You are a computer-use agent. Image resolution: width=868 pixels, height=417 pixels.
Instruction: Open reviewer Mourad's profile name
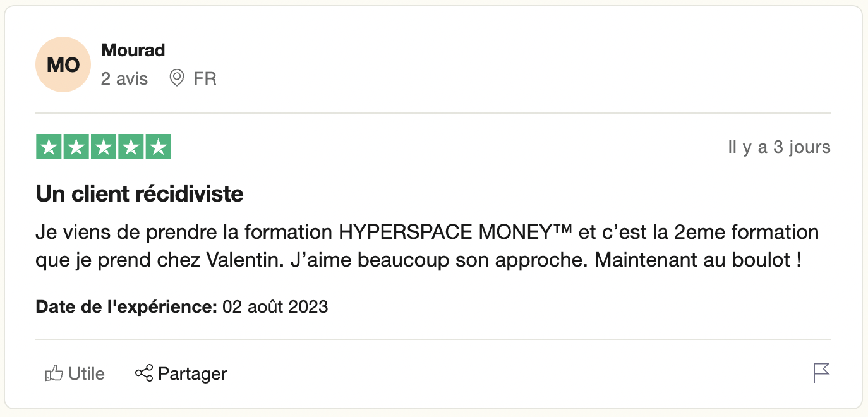point(133,50)
